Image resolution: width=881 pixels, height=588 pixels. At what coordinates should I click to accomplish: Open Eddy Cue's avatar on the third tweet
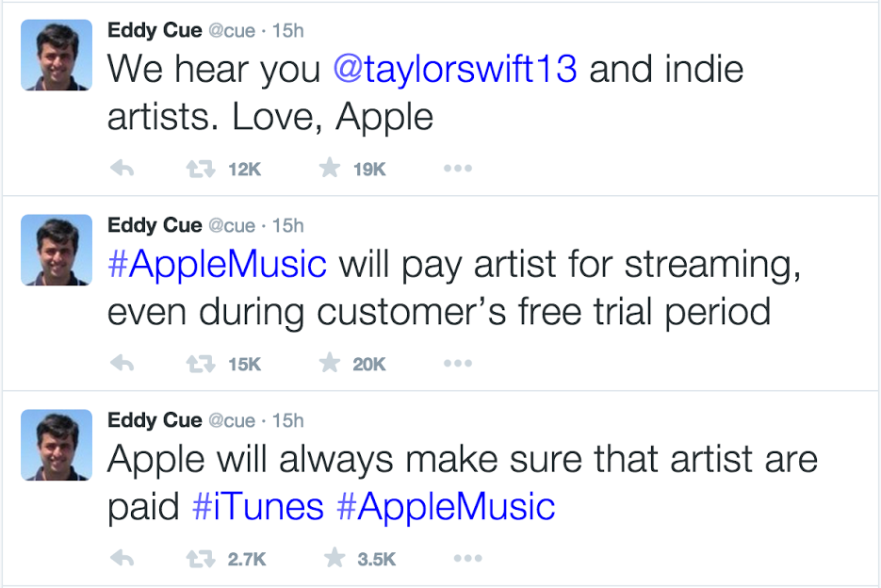pos(57,445)
